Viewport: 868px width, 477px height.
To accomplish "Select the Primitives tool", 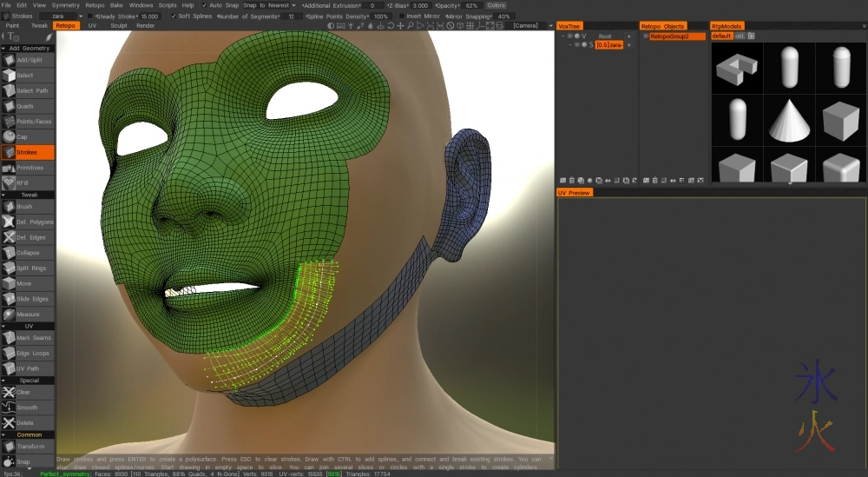I will (x=28, y=168).
